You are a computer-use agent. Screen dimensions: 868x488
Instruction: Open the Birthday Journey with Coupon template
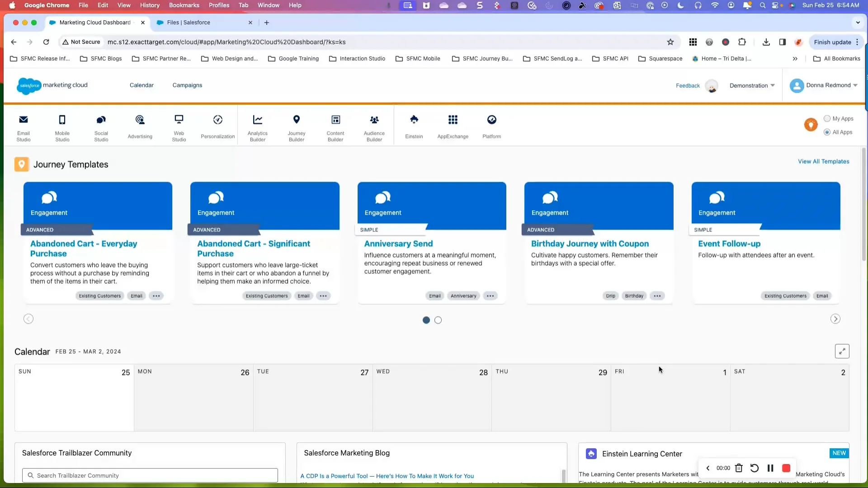coord(590,244)
